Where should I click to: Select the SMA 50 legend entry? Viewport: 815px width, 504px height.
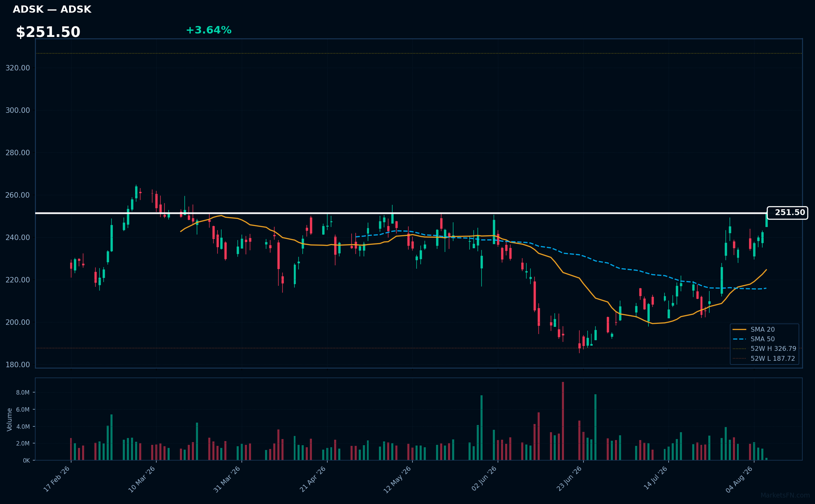point(753,339)
